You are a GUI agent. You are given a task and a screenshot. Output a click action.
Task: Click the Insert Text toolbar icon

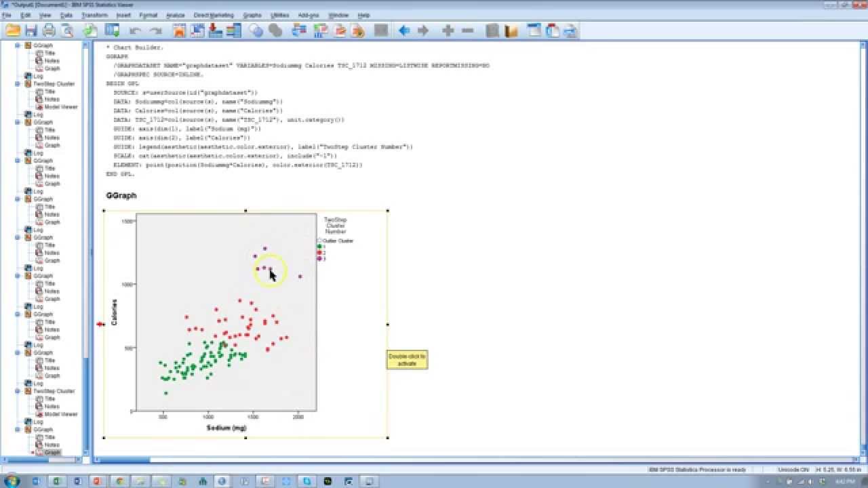point(570,30)
